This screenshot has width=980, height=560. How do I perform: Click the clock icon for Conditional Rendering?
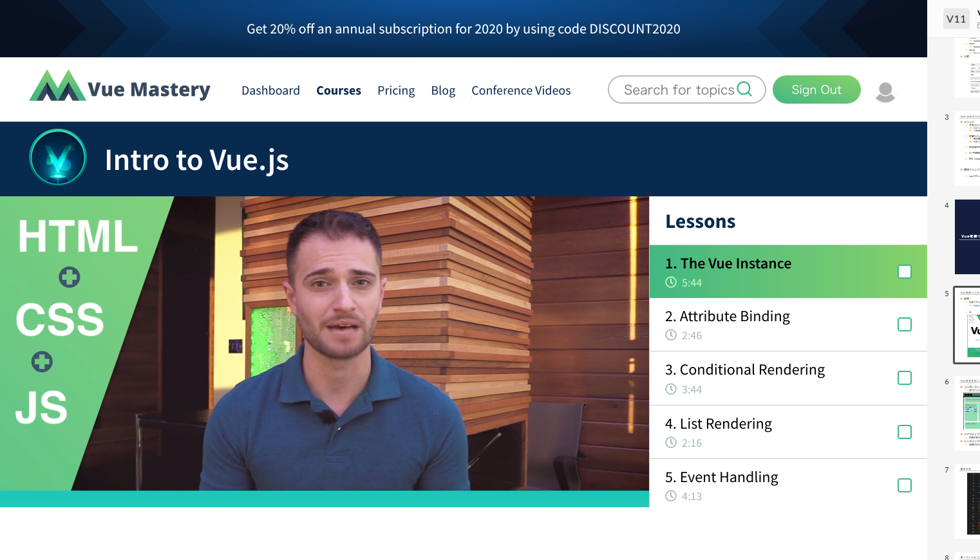pyautogui.click(x=671, y=389)
